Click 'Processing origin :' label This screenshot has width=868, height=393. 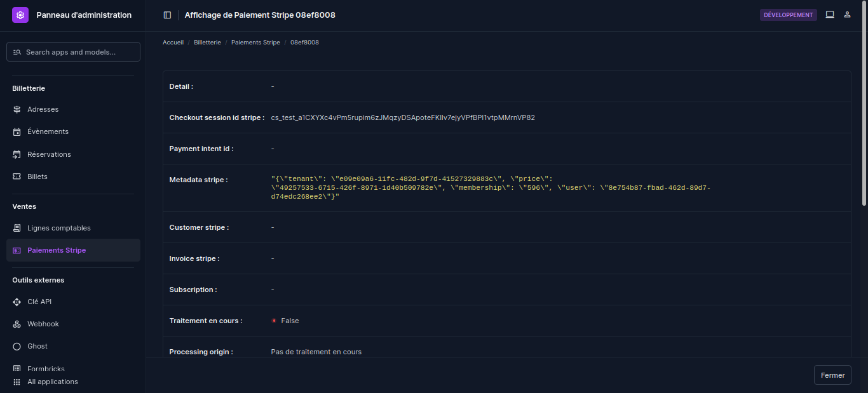[201, 352]
